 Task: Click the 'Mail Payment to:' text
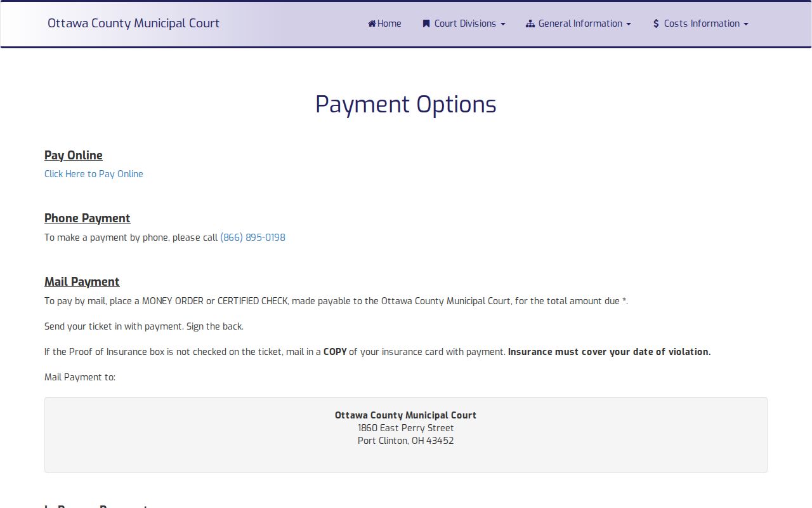coord(80,377)
